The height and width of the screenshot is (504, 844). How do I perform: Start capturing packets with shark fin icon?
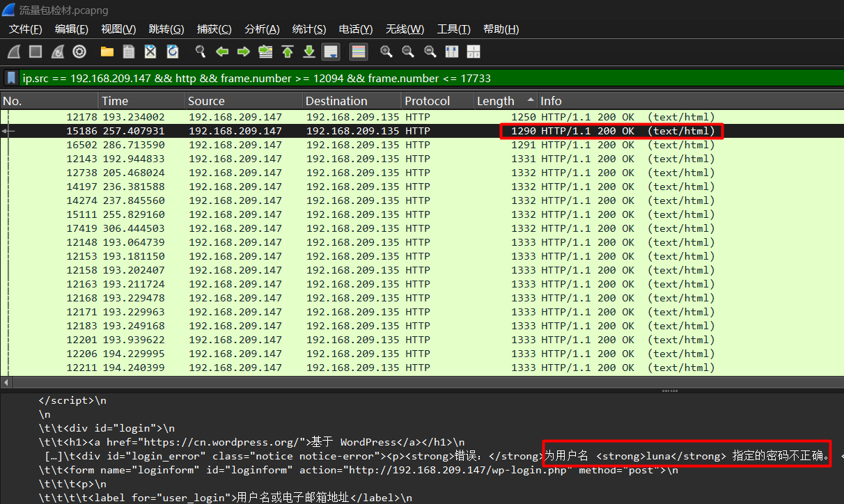click(14, 52)
